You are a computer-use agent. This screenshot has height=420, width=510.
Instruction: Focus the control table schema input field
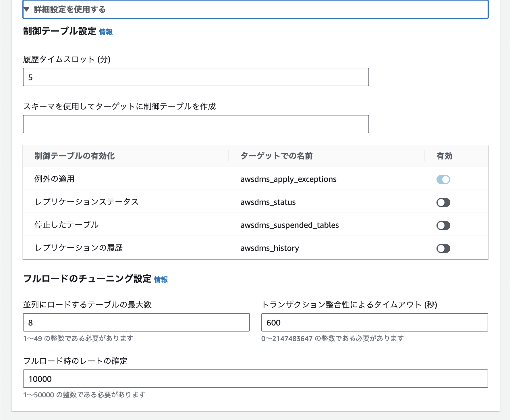click(x=196, y=124)
